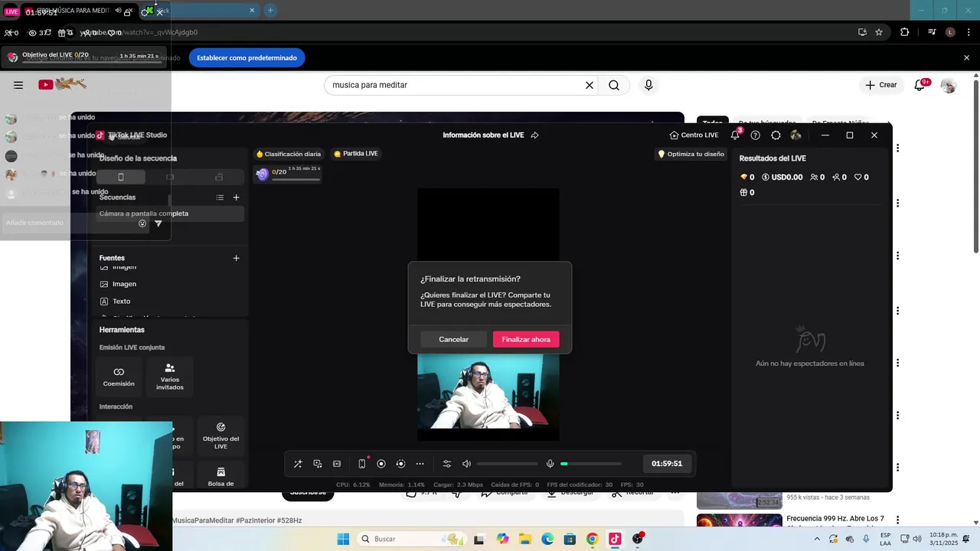Viewport: 980px width, 551px height.
Task: Click the 0/20 LIVE goal progress badge
Action: pyautogui.click(x=288, y=174)
